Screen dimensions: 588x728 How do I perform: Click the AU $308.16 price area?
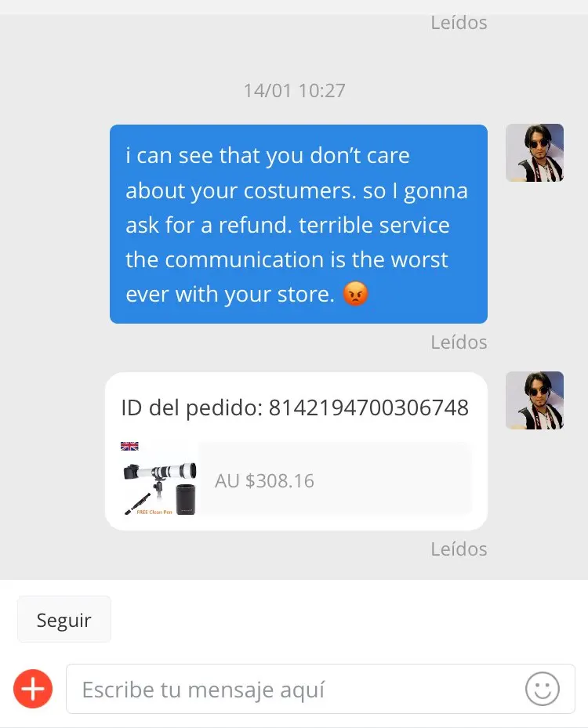(264, 481)
